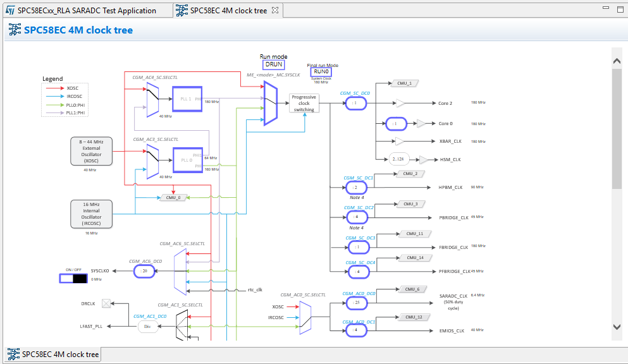This screenshot has height=364, width=628.
Task: Edit the CGM_AC0_DC1 divider for EMIOS_CLK
Action: 357,331
